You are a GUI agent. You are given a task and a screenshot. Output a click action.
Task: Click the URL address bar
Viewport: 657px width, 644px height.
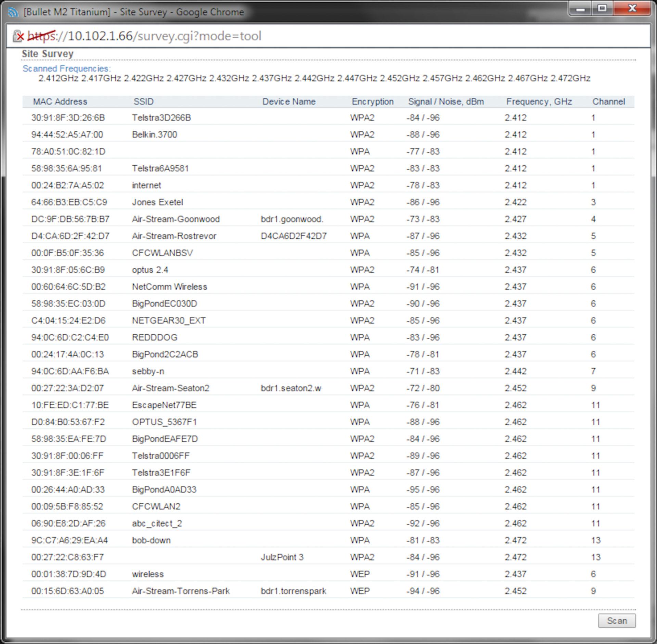328,36
